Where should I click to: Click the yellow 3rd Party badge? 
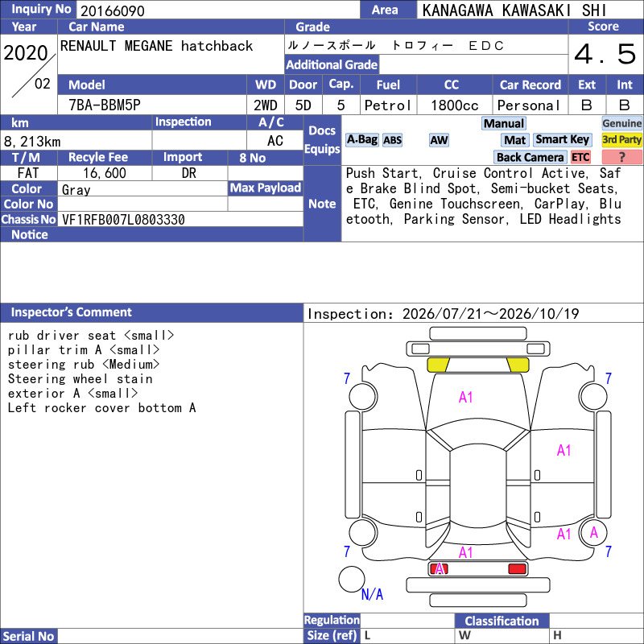coord(621,139)
